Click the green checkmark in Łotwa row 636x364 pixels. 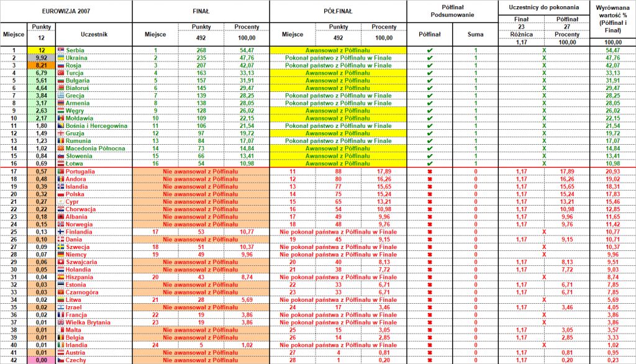pos(430,163)
